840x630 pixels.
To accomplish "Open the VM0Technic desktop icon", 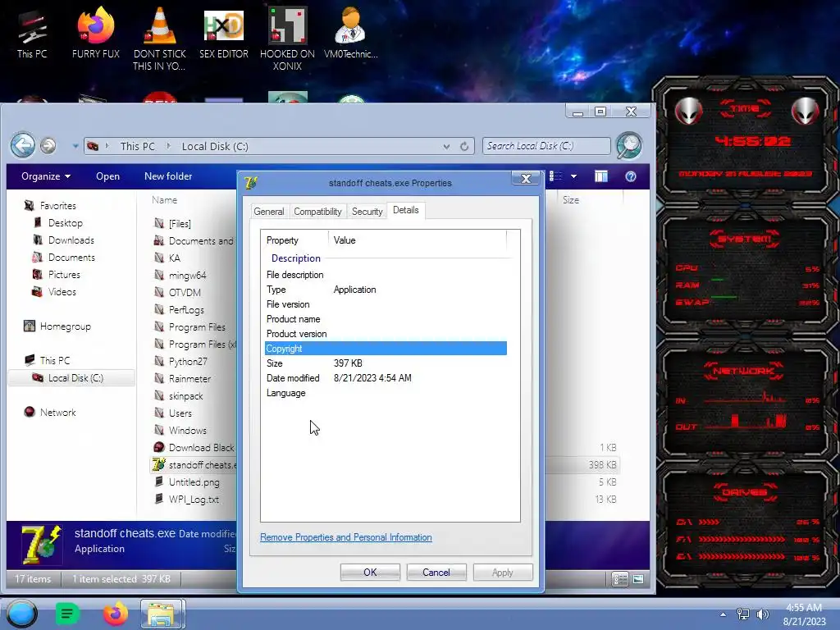I will click(350, 33).
